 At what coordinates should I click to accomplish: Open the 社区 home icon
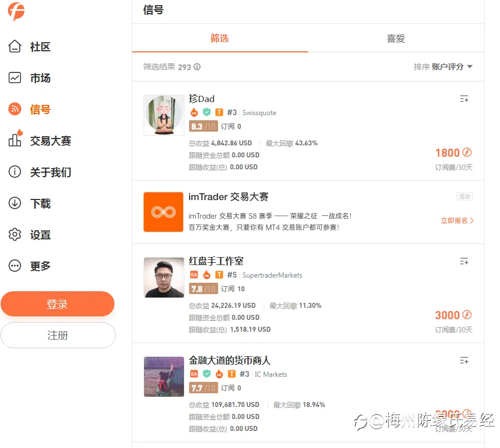coord(15,46)
